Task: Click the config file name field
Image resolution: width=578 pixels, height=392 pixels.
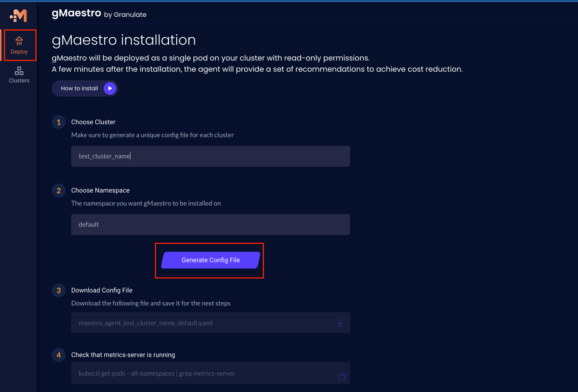Action: pyautogui.click(x=211, y=323)
